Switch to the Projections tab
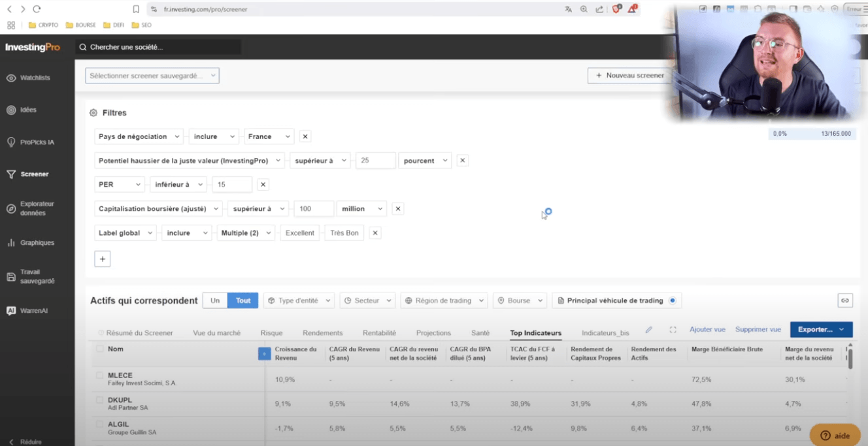The height and width of the screenshot is (446, 868). (x=434, y=333)
